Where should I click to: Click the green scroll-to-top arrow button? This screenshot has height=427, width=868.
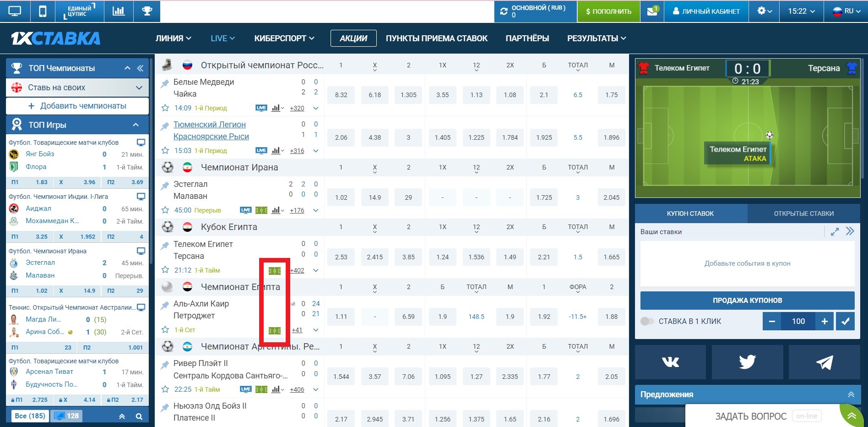pos(852,416)
